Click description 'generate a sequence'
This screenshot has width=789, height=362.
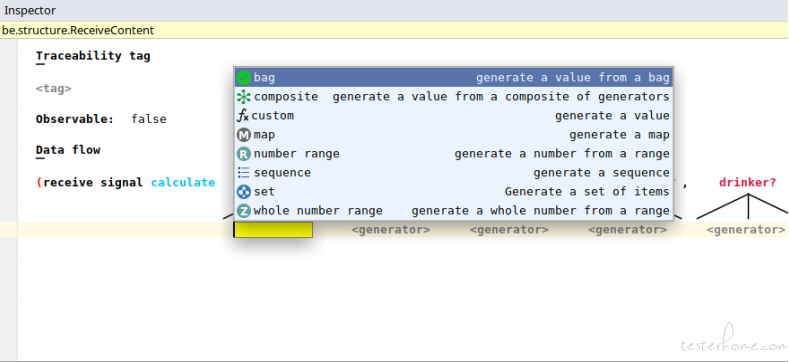601,173
